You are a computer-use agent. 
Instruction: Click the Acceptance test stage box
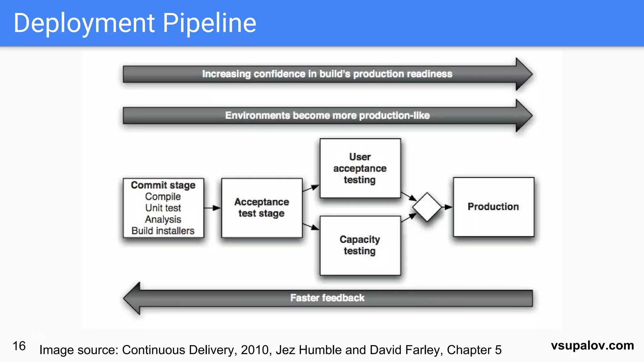[262, 208]
